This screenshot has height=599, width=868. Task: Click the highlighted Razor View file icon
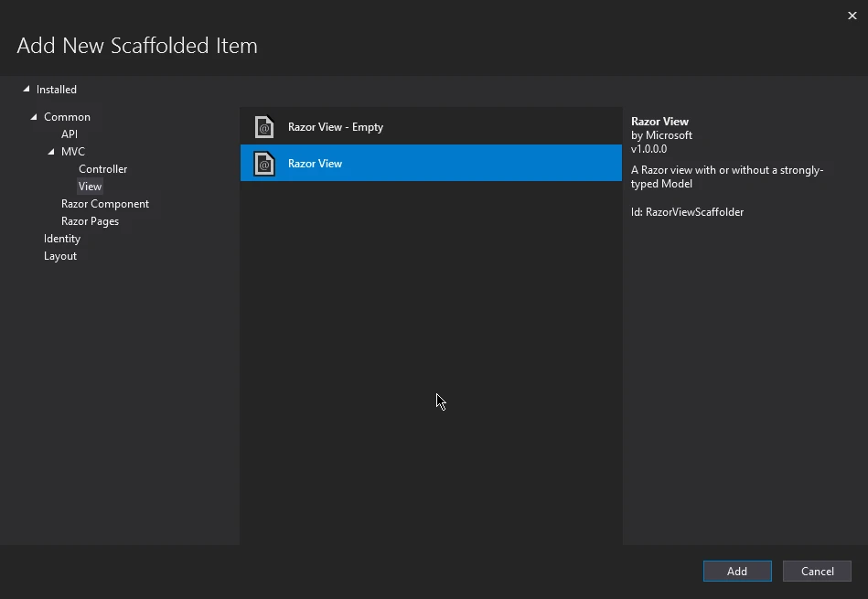click(x=264, y=164)
